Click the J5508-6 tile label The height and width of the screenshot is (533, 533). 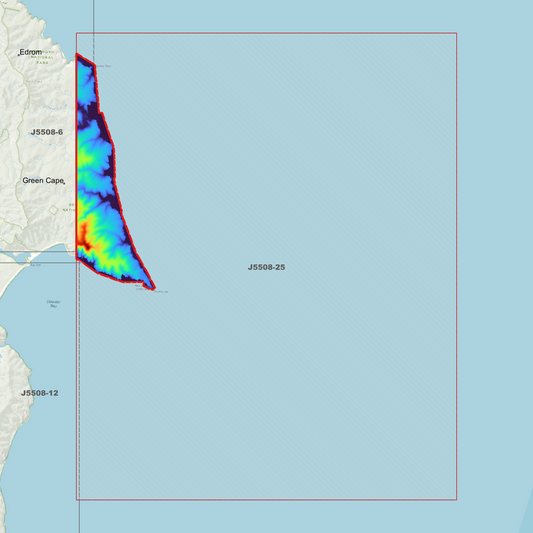click(x=47, y=132)
